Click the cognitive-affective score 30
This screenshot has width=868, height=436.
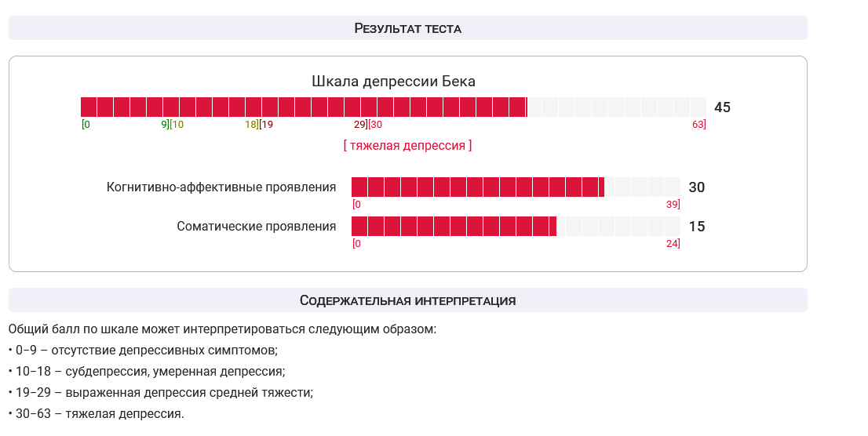tap(696, 187)
